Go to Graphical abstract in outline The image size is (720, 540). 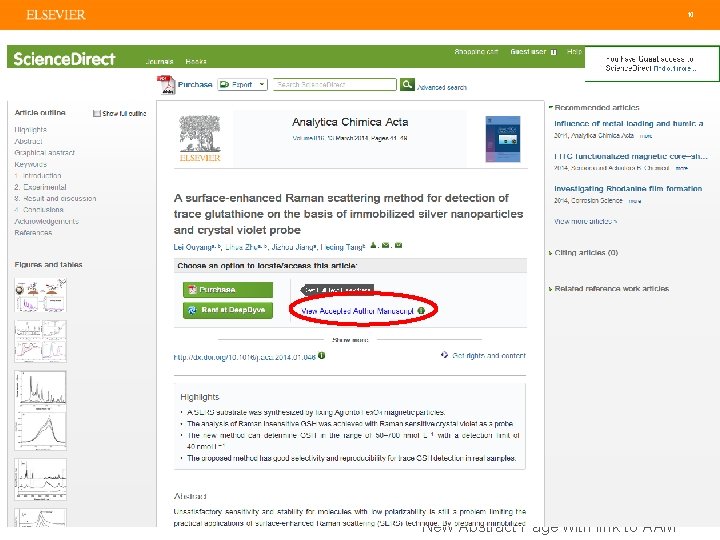pyautogui.click(x=44, y=153)
